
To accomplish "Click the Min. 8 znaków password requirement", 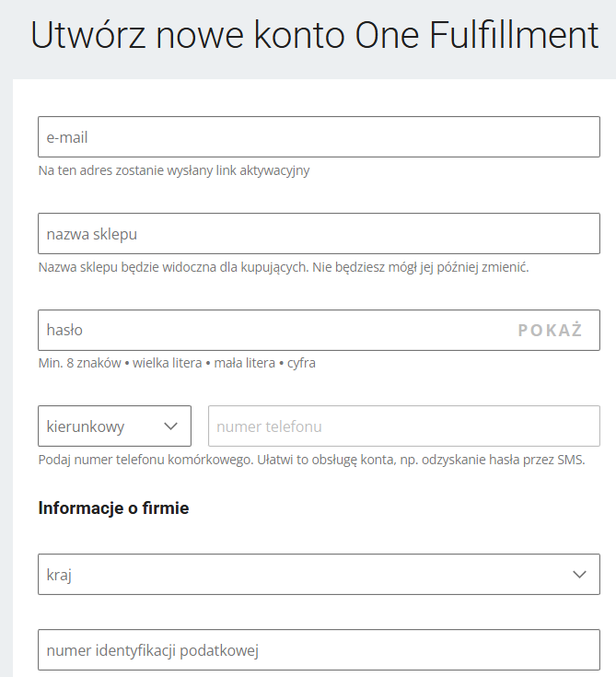I will [x=79, y=363].
